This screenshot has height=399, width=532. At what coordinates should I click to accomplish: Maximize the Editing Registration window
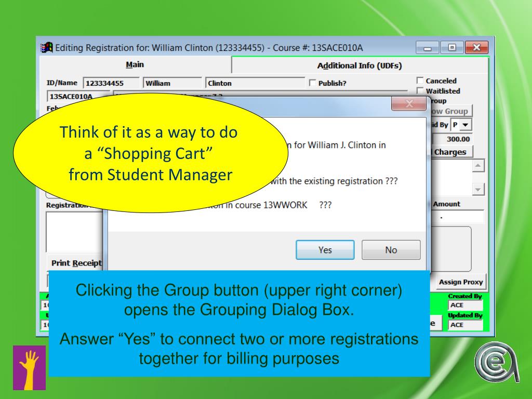point(451,47)
